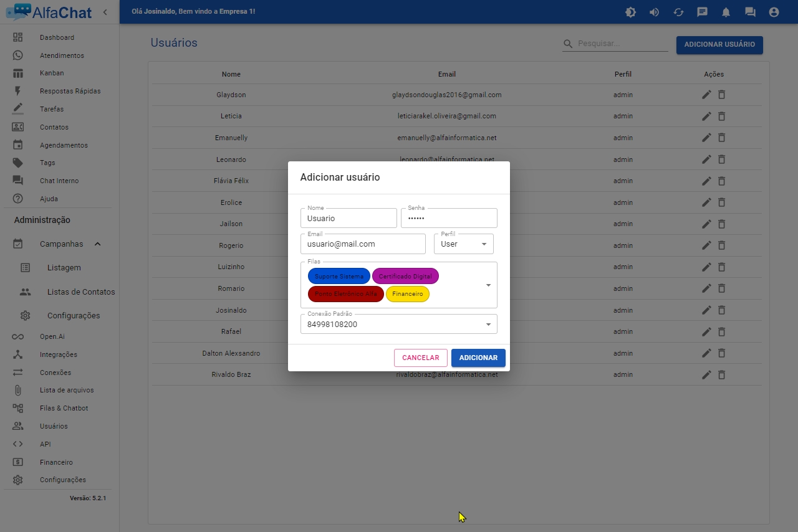
Task: Collapse the Campanhas menu section
Action: pyautogui.click(x=98, y=244)
